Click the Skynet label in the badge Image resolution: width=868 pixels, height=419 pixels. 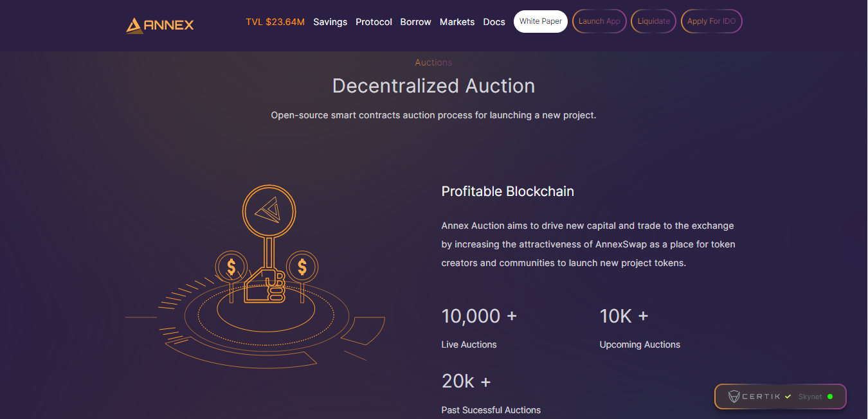tap(810, 397)
